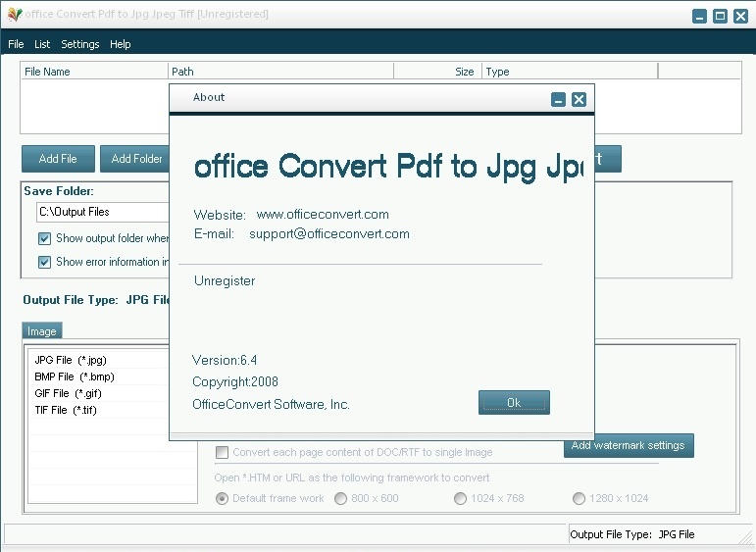The width and height of the screenshot is (756, 552).
Task: Select the 1280 x 1024 option
Action: [579, 498]
